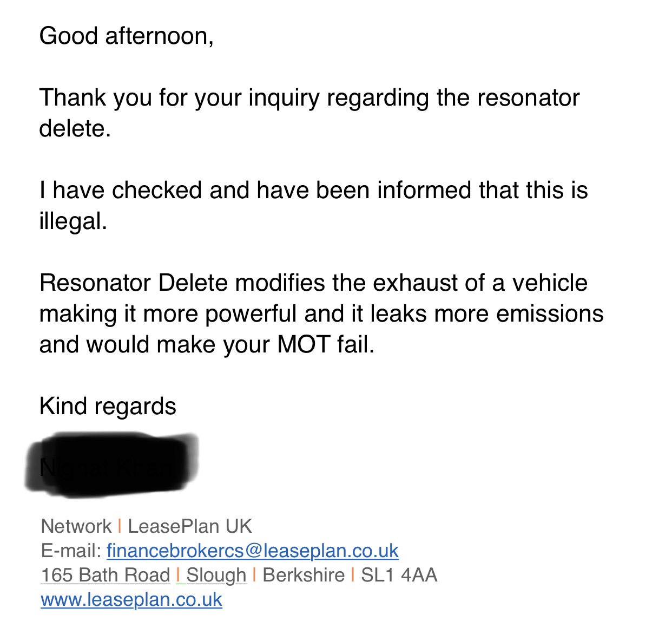Click the SL1 4AA postcode
Screen dimensions: 672x621
pos(399,575)
